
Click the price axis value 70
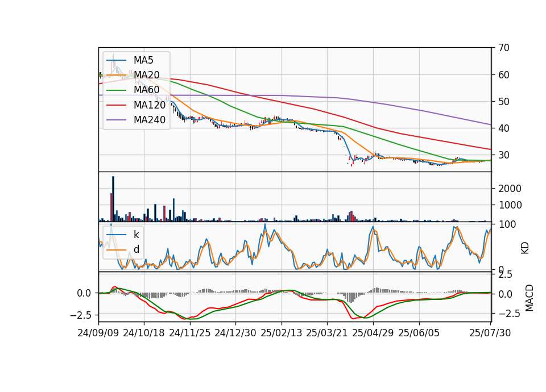click(503, 48)
